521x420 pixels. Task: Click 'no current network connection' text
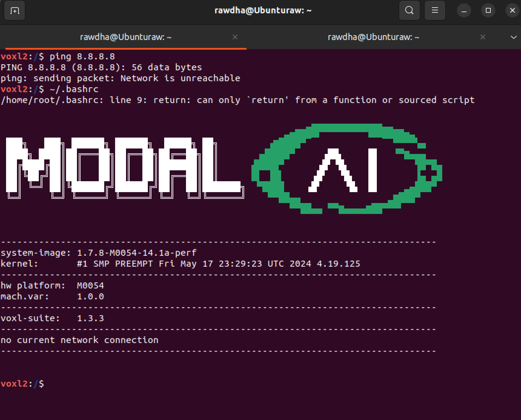pos(79,340)
